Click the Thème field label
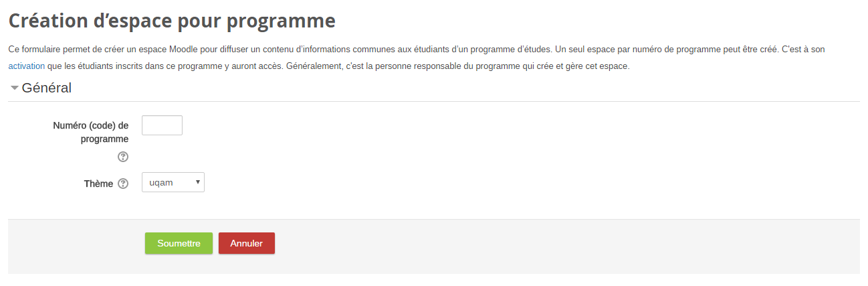The image size is (868, 286). [98, 184]
